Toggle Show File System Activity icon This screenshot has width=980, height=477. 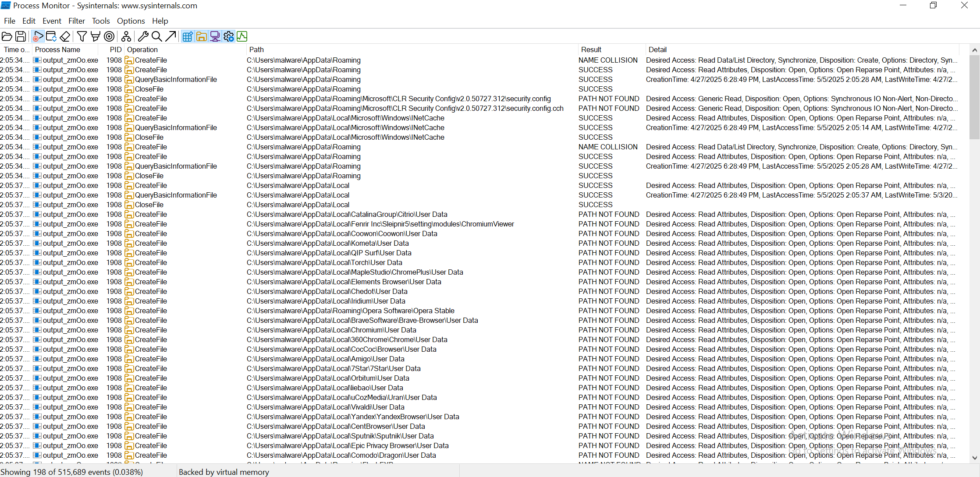[x=201, y=36]
